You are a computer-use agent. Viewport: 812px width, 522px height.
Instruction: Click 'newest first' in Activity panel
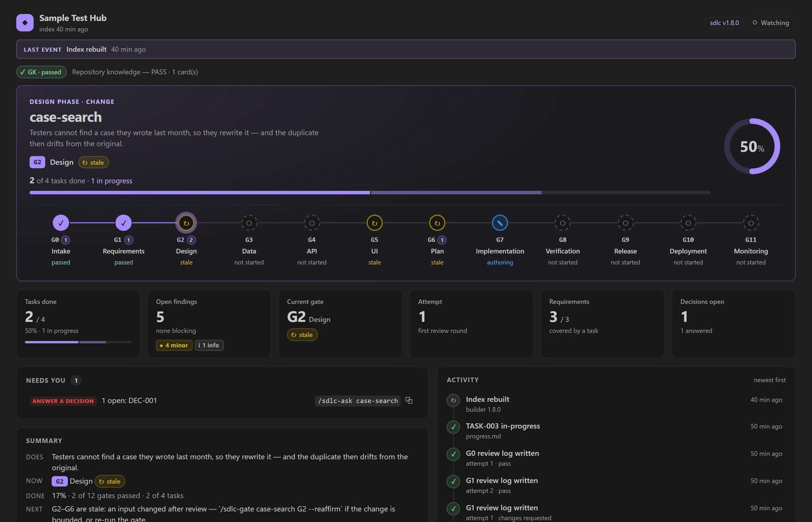click(769, 380)
